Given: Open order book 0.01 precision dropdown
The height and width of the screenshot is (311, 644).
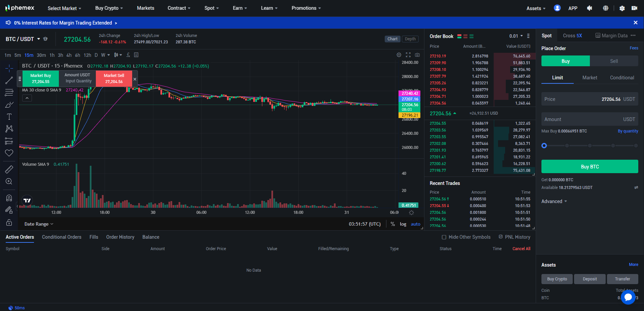Looking at the screenshot, I should point(516,36).
